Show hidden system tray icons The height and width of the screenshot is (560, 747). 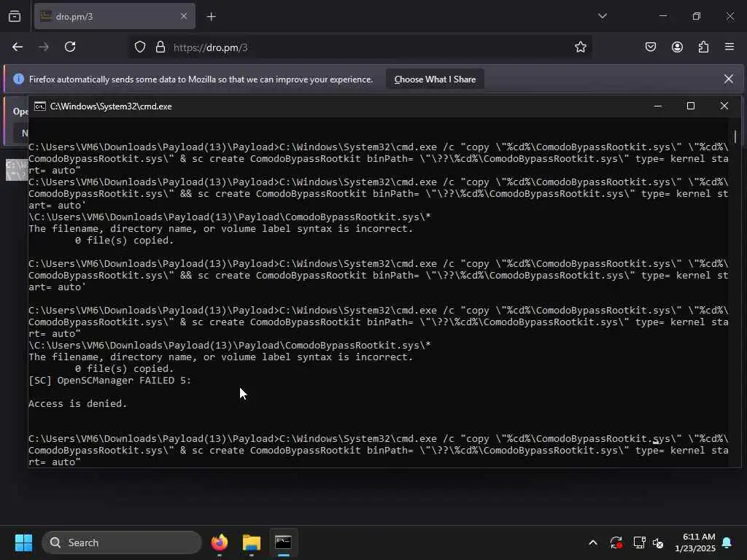[x=592, y=542]
